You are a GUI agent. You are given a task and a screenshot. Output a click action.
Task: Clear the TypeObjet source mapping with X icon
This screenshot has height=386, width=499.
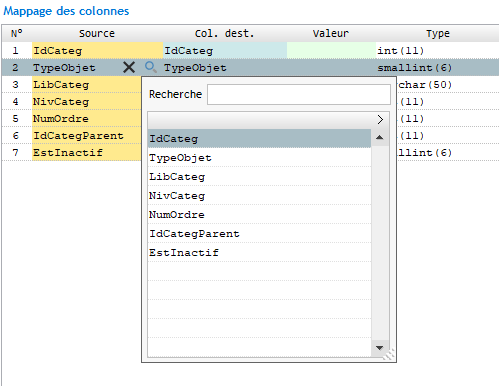click(129, 68)
